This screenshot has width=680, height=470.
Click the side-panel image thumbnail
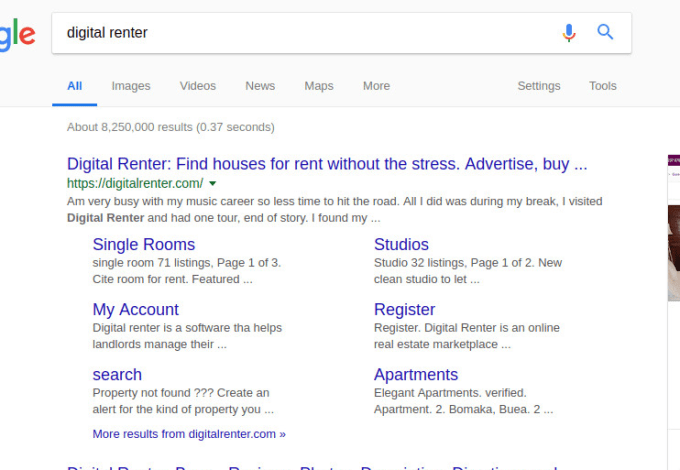click(x=674, y=253)
